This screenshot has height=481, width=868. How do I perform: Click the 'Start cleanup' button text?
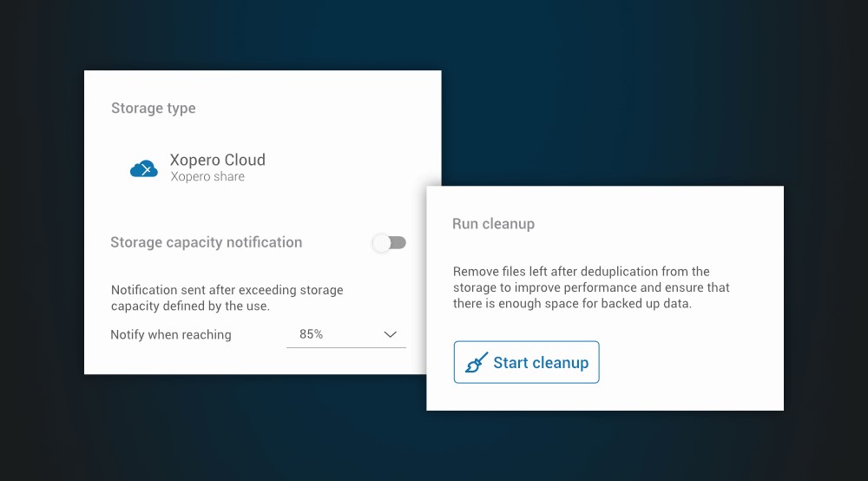541,363
